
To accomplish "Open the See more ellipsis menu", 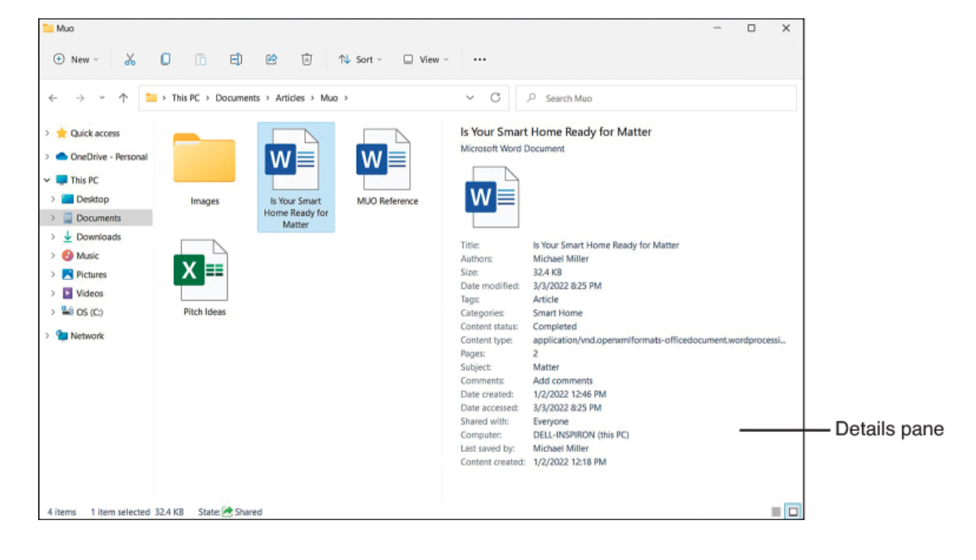I will pyautogui.click(x=480, y=60).
